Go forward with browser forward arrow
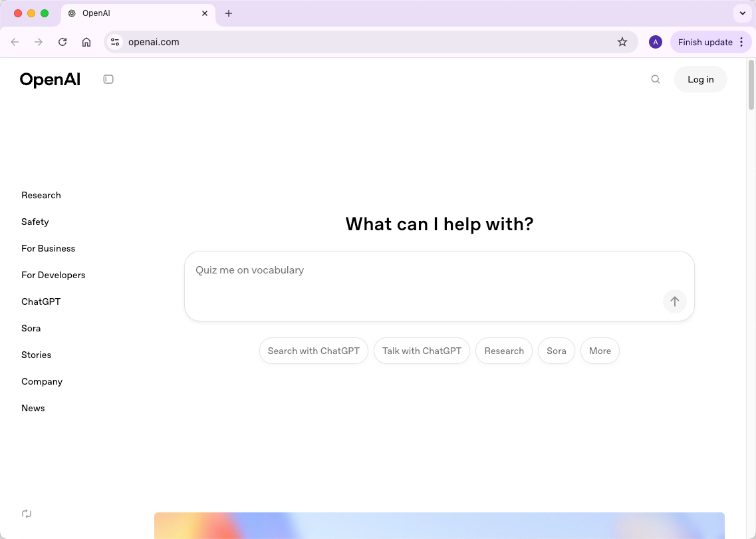756x539 pixels. 39,42
